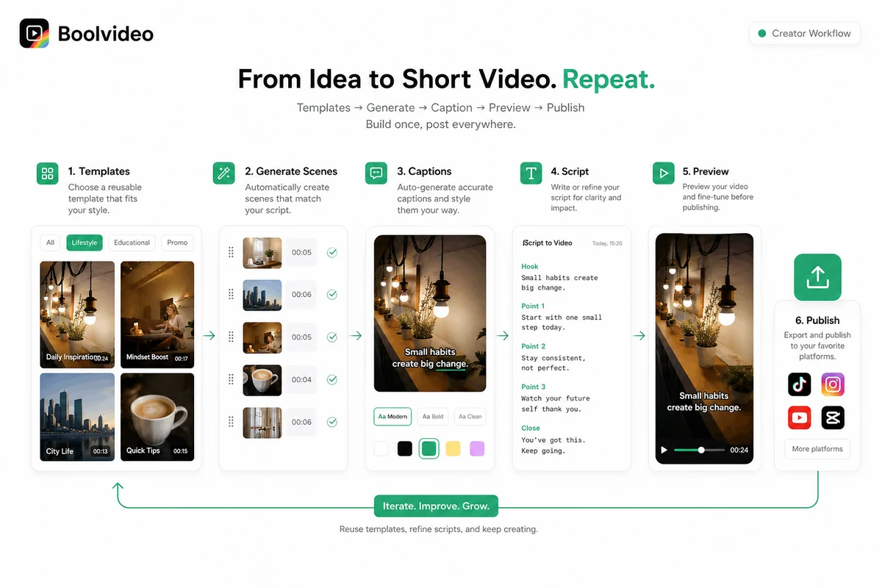Screen dimensions: 882x588
Task: Select the YouTube platform icon
Action: 800,417
